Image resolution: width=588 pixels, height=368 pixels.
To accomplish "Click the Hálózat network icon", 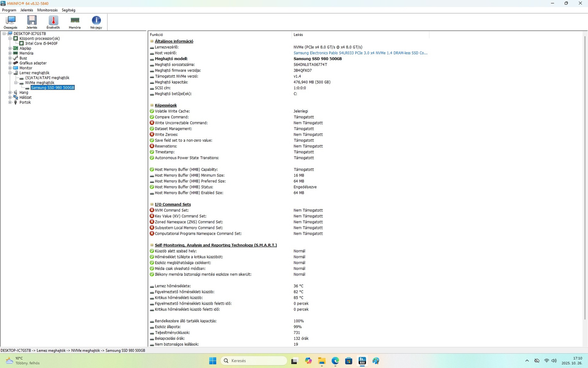I will (x=15, y=97).
